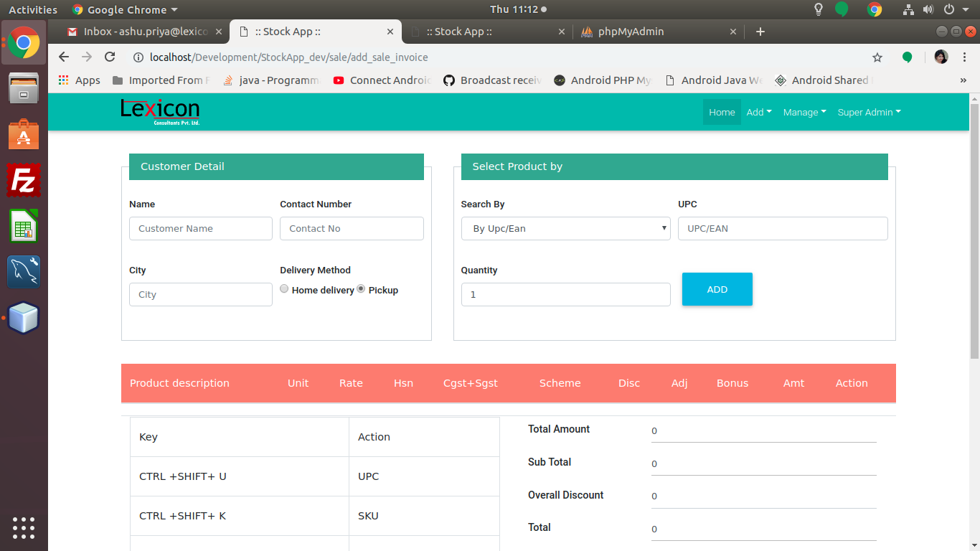Open the Chrome three-dot menu
The image size is (980, 551).
pyautogui.click(x=963, y=57)
